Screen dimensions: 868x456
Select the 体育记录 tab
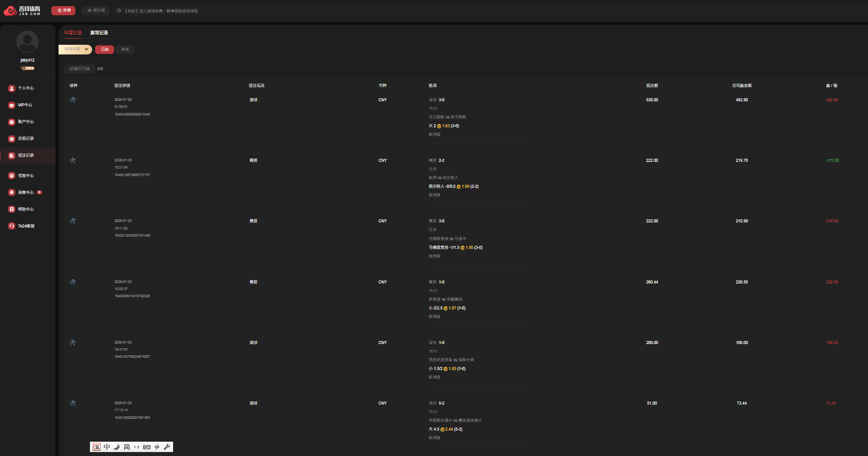[x=73, y=33]
